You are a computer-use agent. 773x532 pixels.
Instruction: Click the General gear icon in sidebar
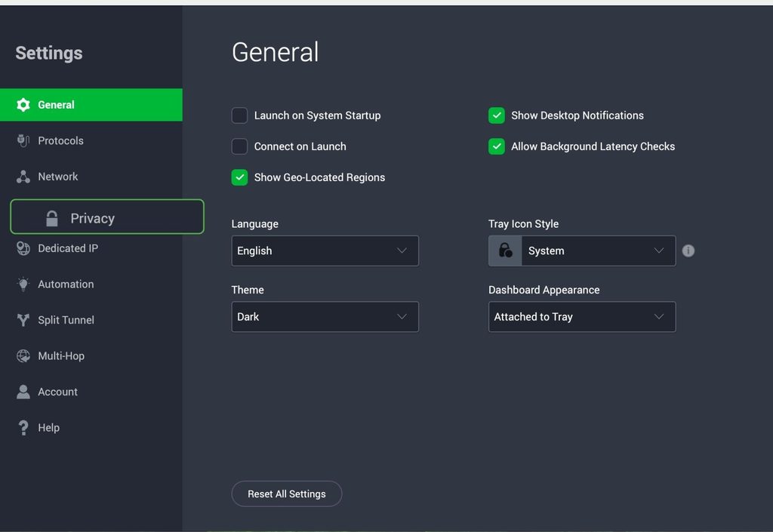click(23, 104)
